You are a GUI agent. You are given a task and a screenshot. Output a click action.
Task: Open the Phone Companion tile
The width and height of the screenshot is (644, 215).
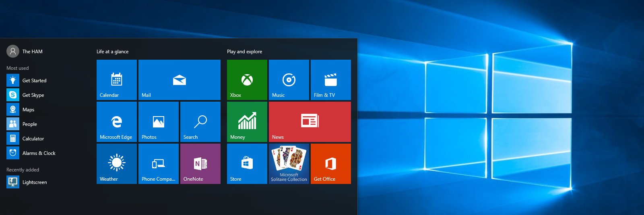159,164
